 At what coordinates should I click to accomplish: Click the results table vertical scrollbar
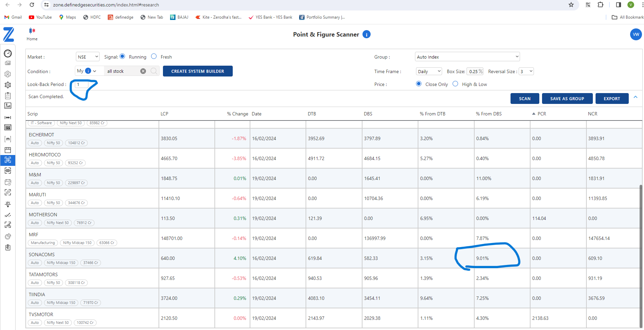(x=640, y=256)
